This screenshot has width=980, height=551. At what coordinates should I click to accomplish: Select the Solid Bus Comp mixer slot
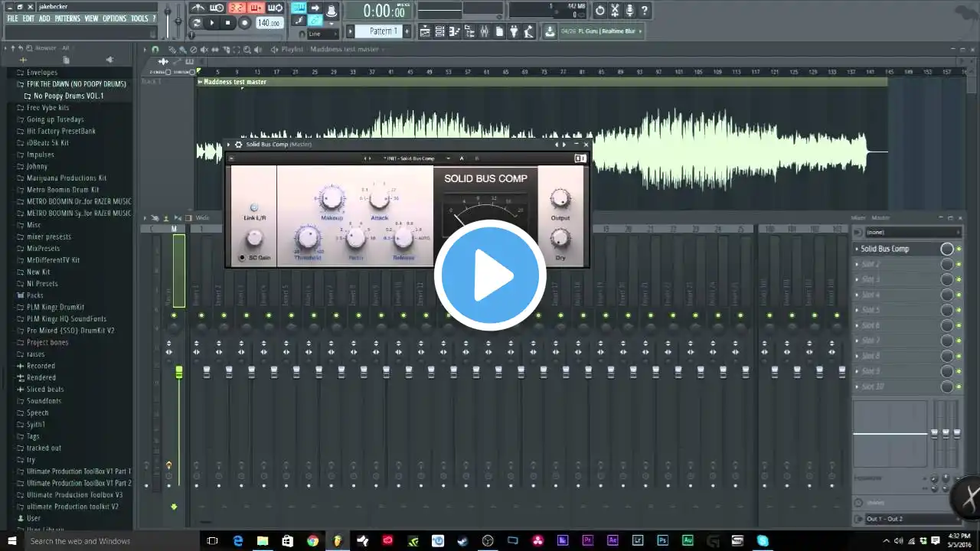(x=896, y=249)
